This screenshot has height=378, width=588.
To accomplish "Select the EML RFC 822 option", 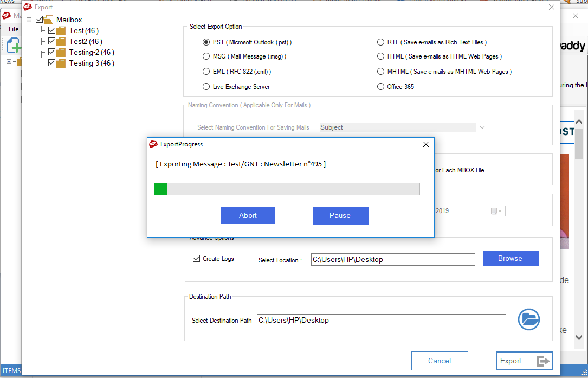I will pos(206,72).
